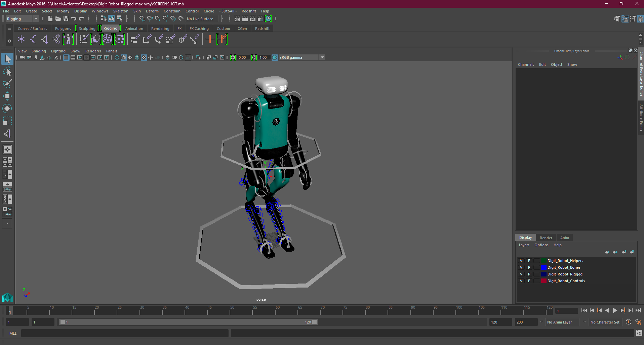
Task: Select the Last Used tool icon
Action: point(7,134)
